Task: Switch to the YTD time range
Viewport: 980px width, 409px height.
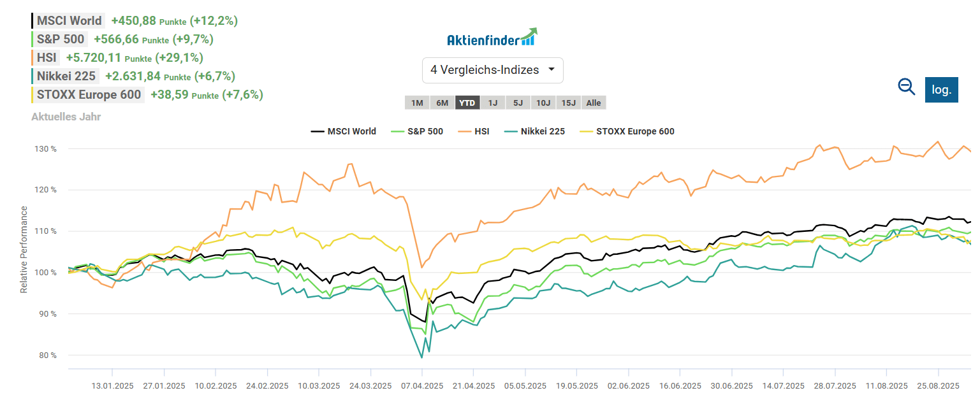Action: [467, 103]
